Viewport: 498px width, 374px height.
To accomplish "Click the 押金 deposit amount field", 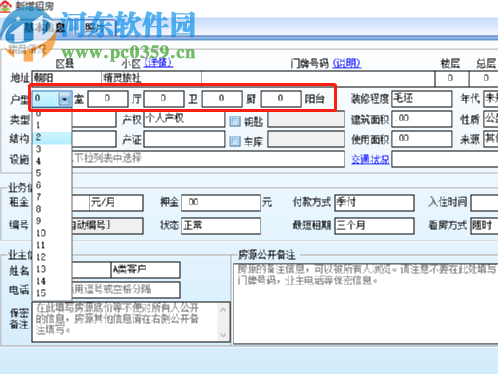I will (221, 203).
